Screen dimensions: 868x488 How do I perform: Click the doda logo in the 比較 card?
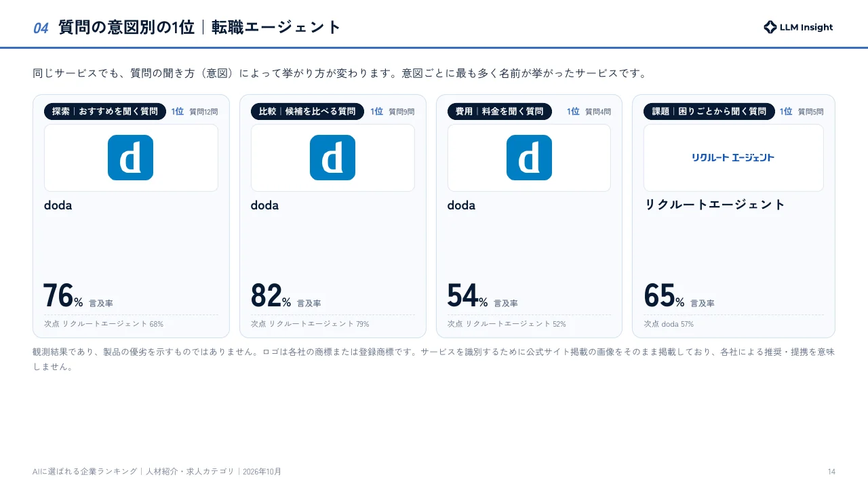pyautogui.click(x=332, y=157)
